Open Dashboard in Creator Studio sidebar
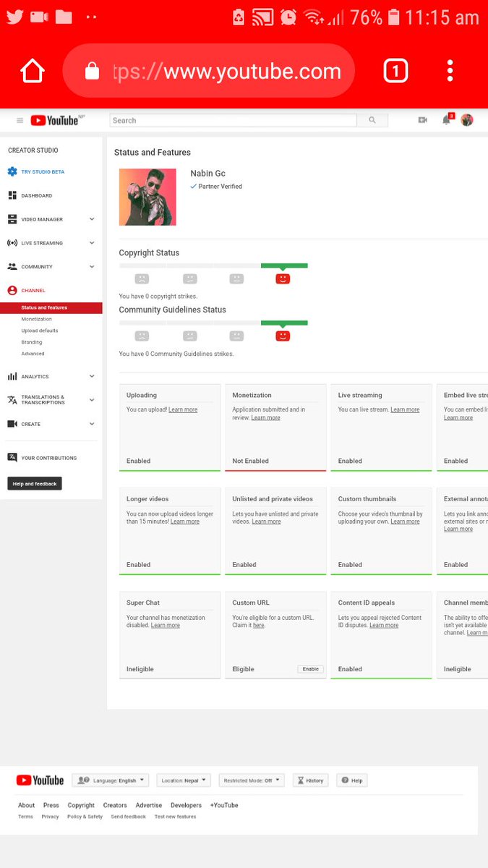The height and width of the screenshot is (868, 488). (36, 195)
